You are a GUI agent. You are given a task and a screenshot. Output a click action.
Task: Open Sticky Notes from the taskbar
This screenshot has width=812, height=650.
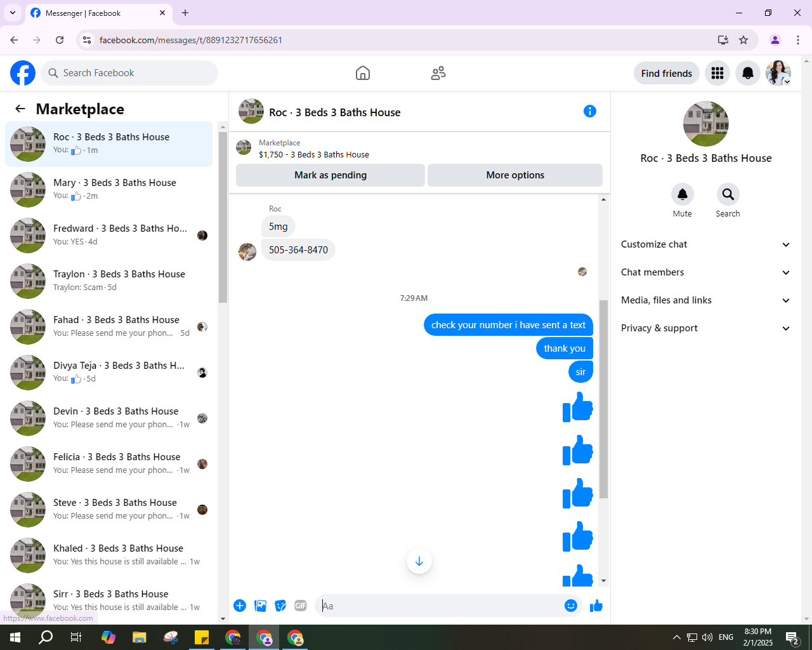(x=202, y=637)
